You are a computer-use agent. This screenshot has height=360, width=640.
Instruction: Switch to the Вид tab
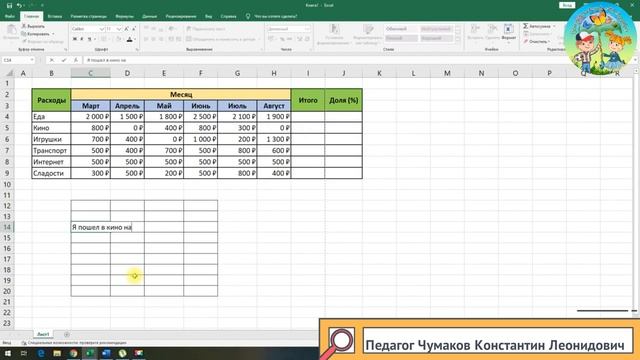pos(209,16)
